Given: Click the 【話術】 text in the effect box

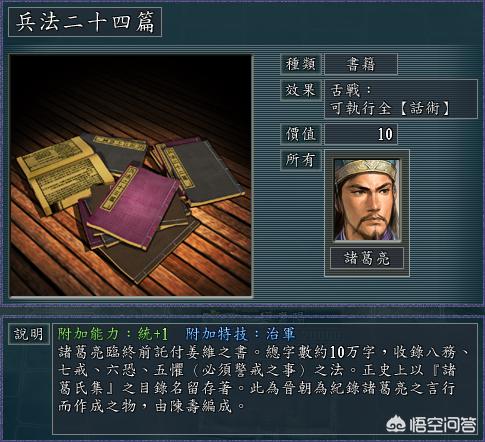Looking at the screenshot, I should coord(424,108).
